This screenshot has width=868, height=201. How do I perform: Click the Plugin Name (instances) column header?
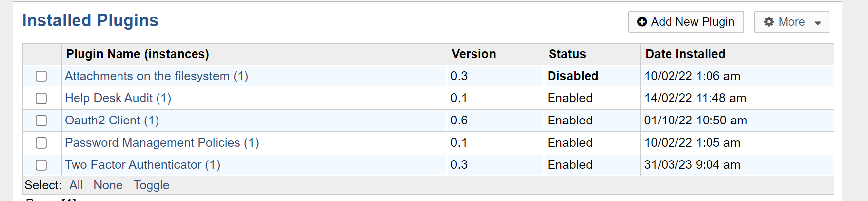[x=138, y=54]
